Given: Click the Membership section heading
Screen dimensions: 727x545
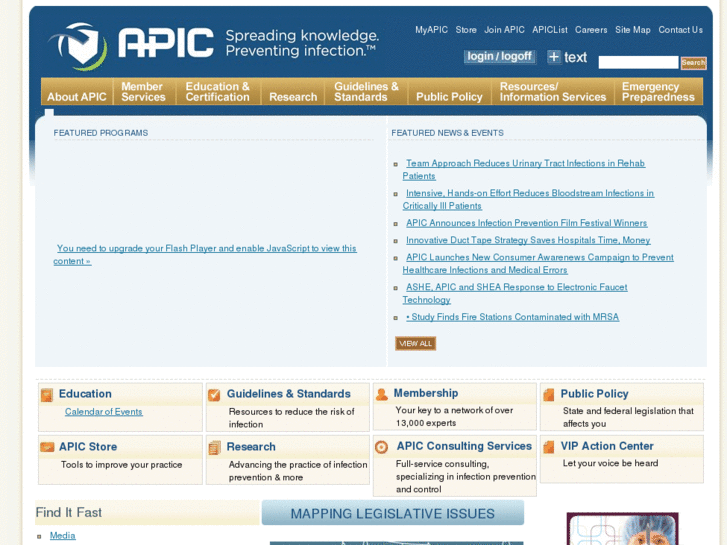Looking at the screenshot, I should [x=426, y=393].
